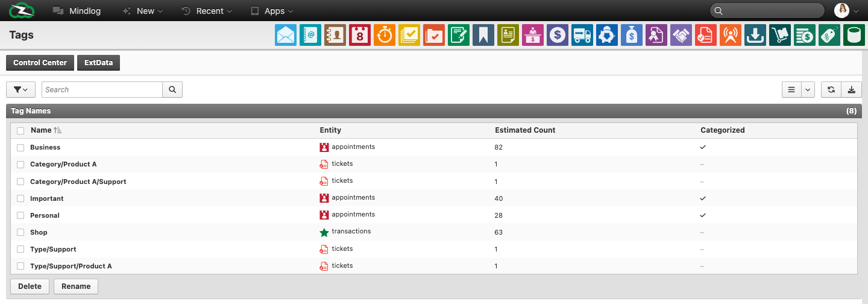Open the Mail envelope app icon
This screenshot has height=304, width=868.
pos(286,36)
